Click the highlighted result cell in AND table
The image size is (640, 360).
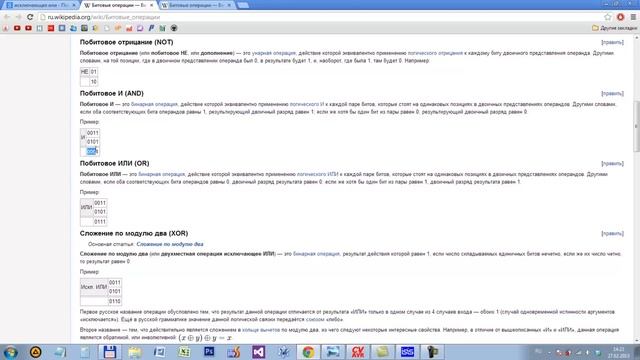[x=93, y=151]
